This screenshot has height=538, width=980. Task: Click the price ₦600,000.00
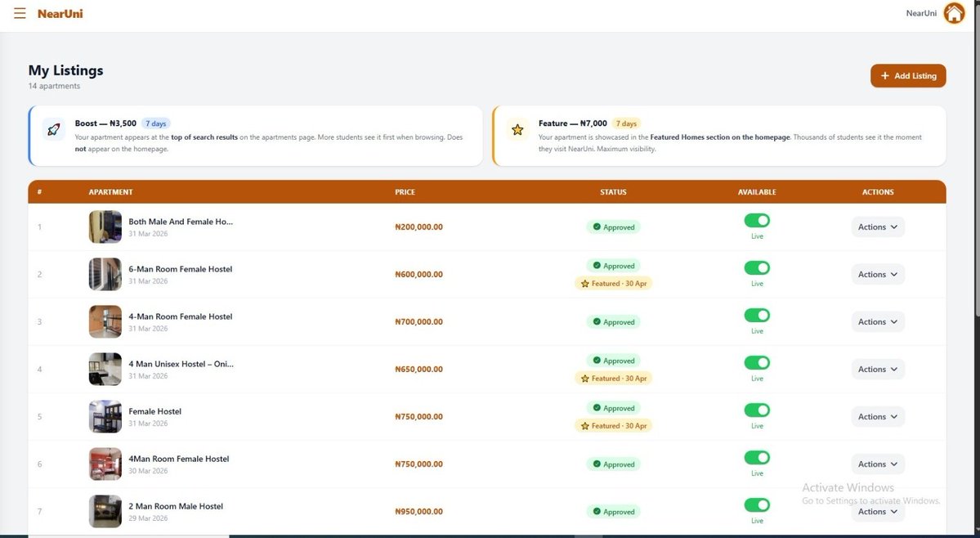[418, 274]
